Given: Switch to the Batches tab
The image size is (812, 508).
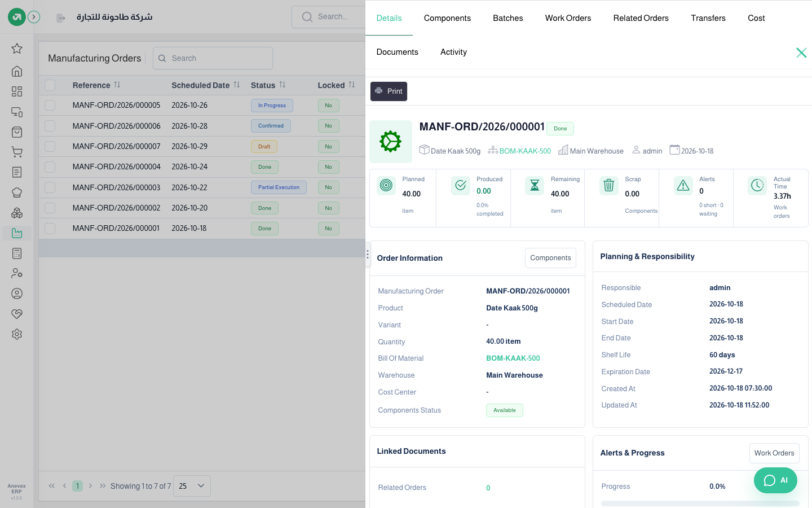Looking at the screenshot, I should pyautogui.click(x=508, y=18).
